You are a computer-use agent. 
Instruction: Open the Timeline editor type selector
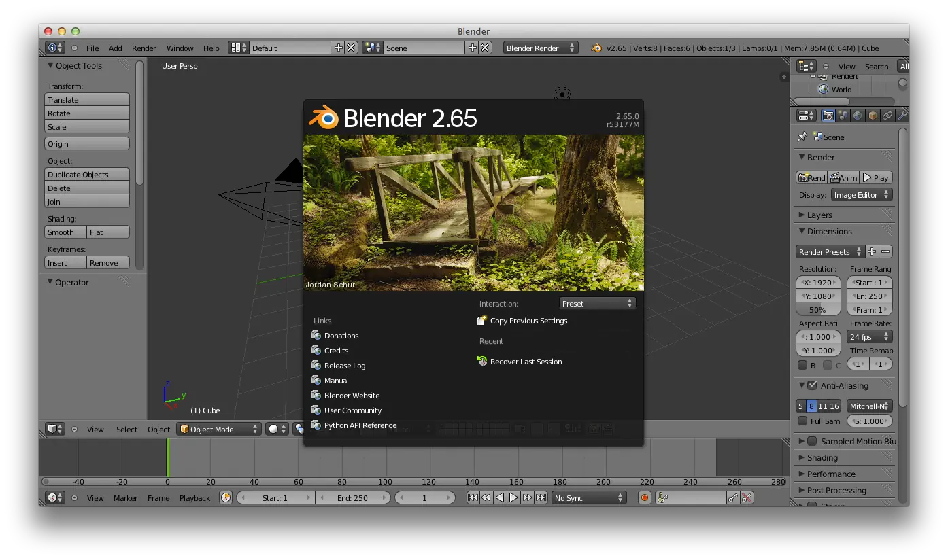pyautogui.click(x=55, y=498)
